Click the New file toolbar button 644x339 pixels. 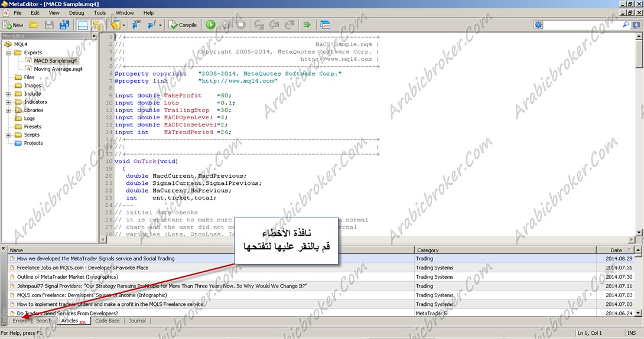coord(13,25)
